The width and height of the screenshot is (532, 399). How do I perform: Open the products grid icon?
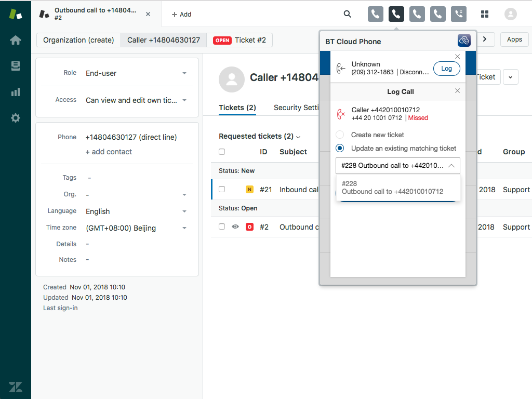[x=485, y=14]
